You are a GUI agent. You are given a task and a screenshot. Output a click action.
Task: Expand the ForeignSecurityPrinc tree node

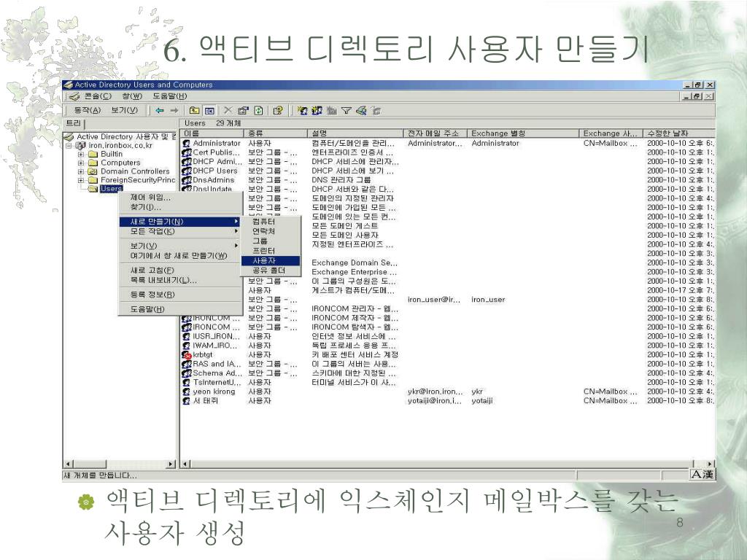80,180
